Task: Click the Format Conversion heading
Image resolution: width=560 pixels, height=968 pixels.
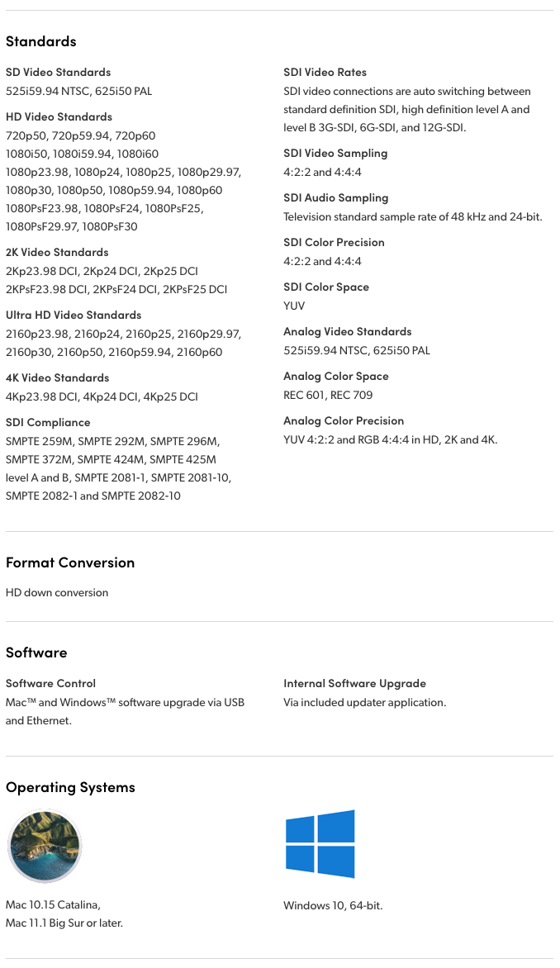Action: [x=70, y=562]
